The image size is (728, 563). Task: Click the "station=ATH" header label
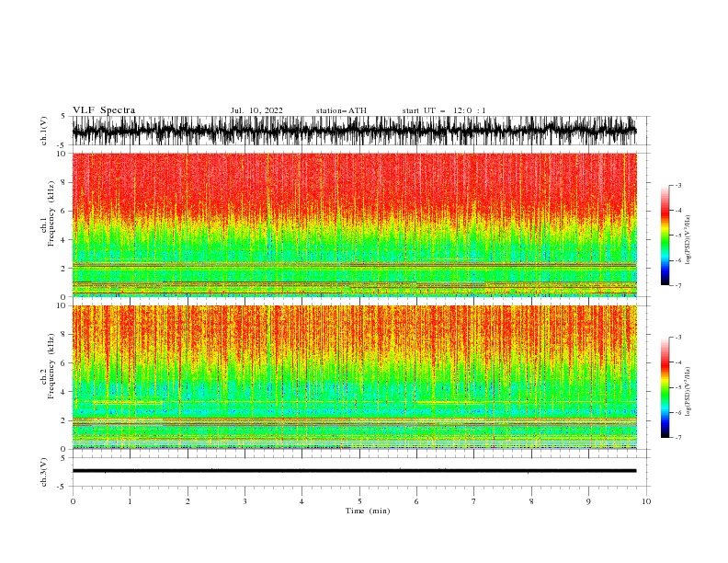(x=341, y=110)
